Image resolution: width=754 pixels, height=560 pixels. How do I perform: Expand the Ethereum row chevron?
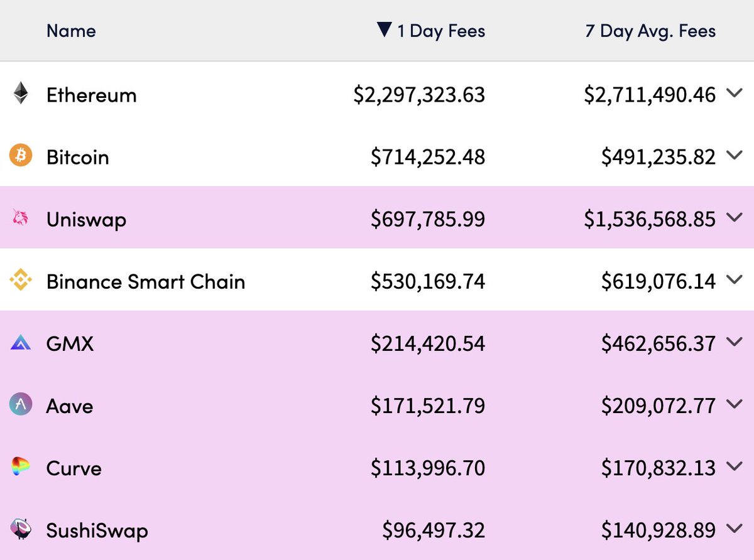tap(734, 94)
